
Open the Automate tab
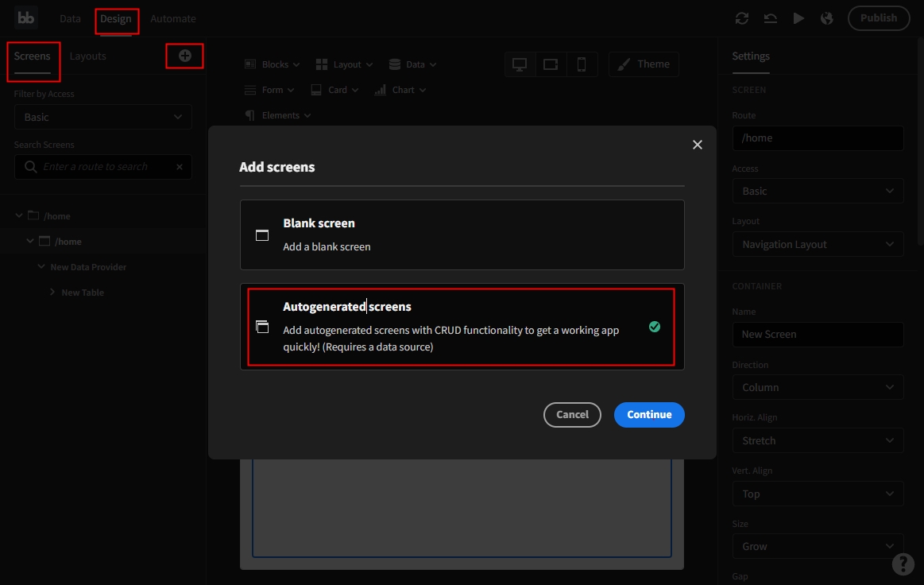[173, 18]
